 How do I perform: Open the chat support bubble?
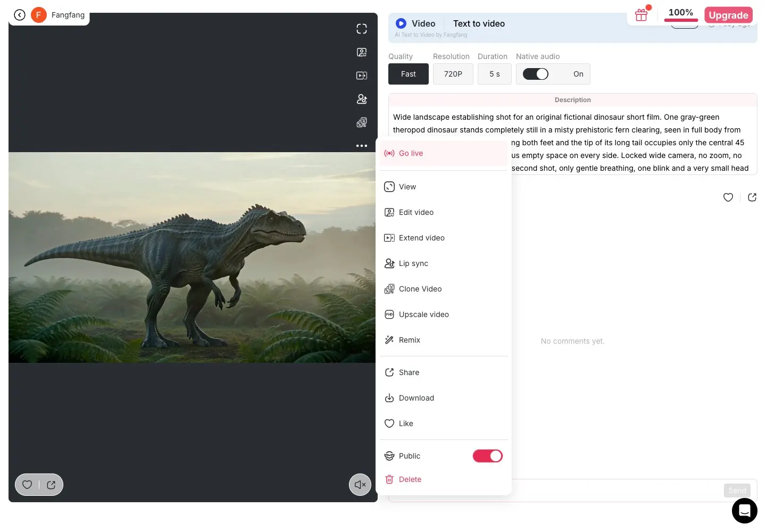click(x=745, y=511)
